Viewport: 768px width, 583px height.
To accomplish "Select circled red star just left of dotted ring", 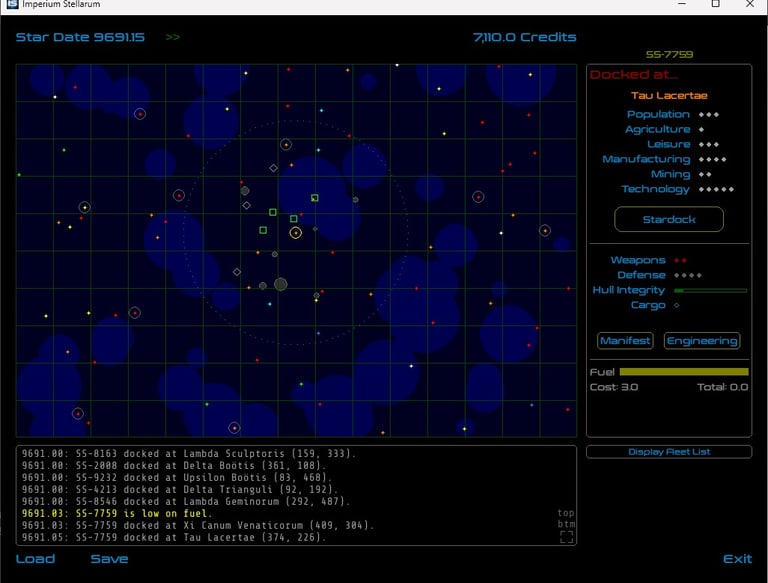I will click(179, 195).
